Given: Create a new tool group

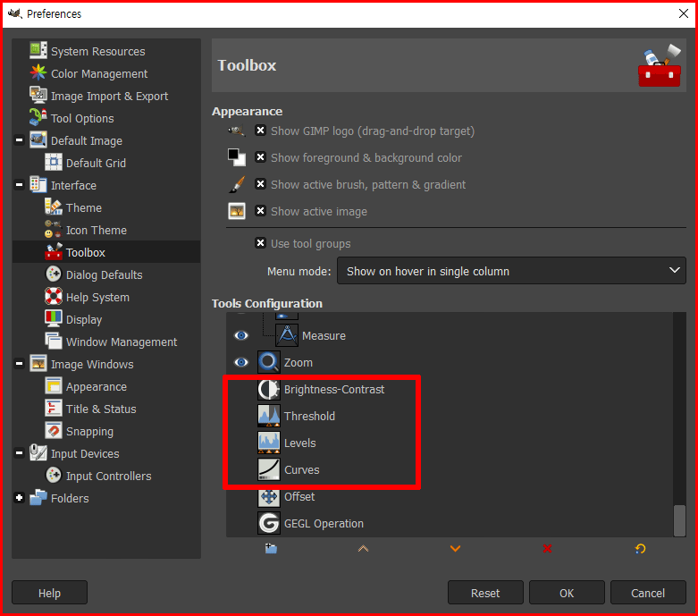Looking at the screenshot, I should 271,548.
